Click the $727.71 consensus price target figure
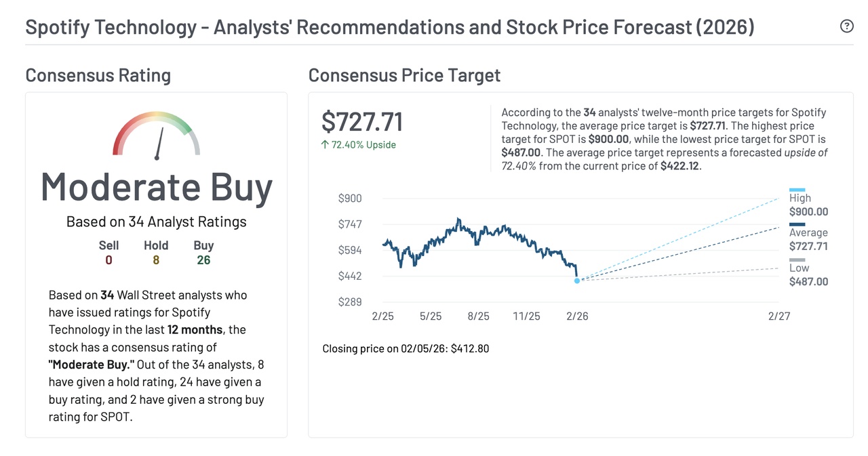 (x=362, y=122)
